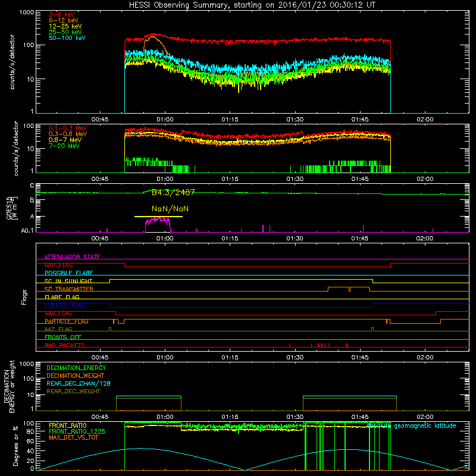Select the green 'FRONTS_OFF' label
This screenshot has height=476, width=476.
point(63,337)
